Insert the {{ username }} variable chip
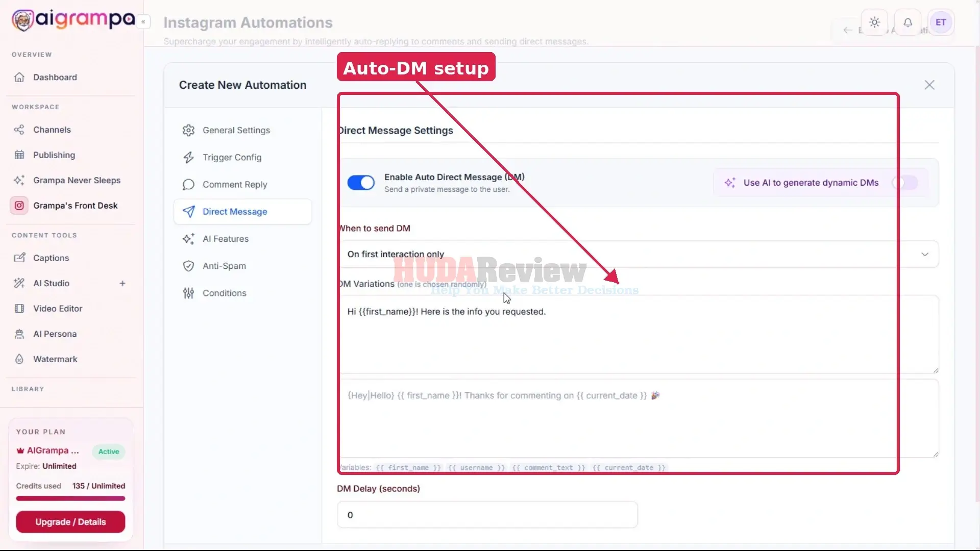 click(x=476, y=468)
